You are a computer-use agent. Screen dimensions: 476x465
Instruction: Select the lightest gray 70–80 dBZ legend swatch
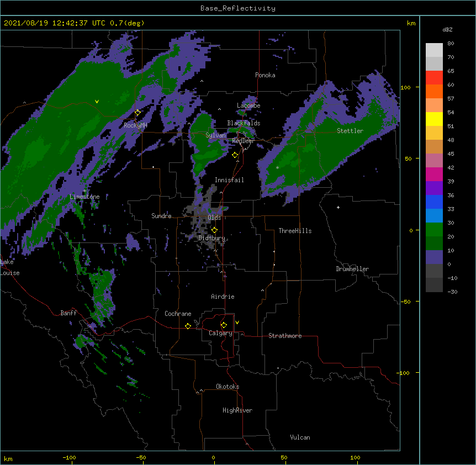pos(434,50)
